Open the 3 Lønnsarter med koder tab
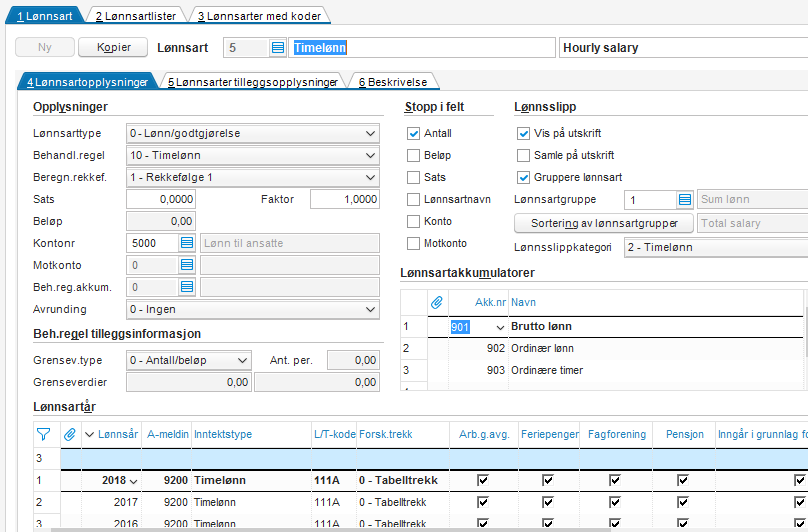Screen dimensions: 808x532 (259, 16)
